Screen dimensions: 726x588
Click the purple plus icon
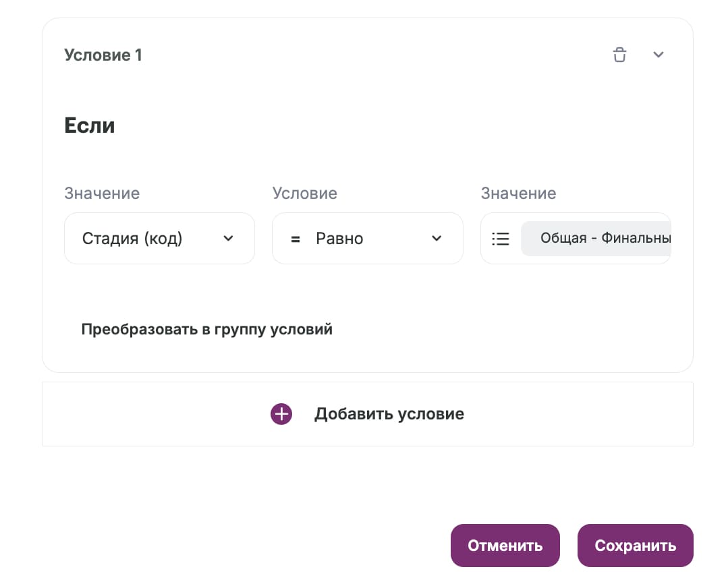[281, 413]
